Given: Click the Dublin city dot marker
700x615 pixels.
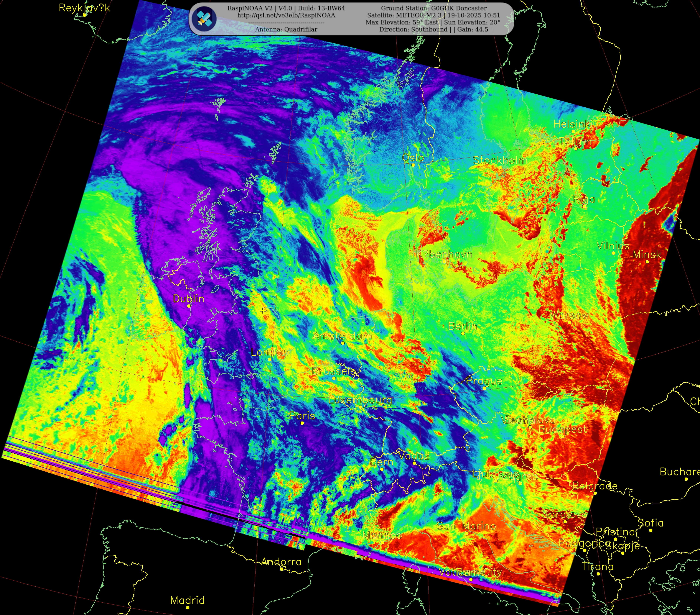Looking at the screenshot, I should (x=189, y=306).
